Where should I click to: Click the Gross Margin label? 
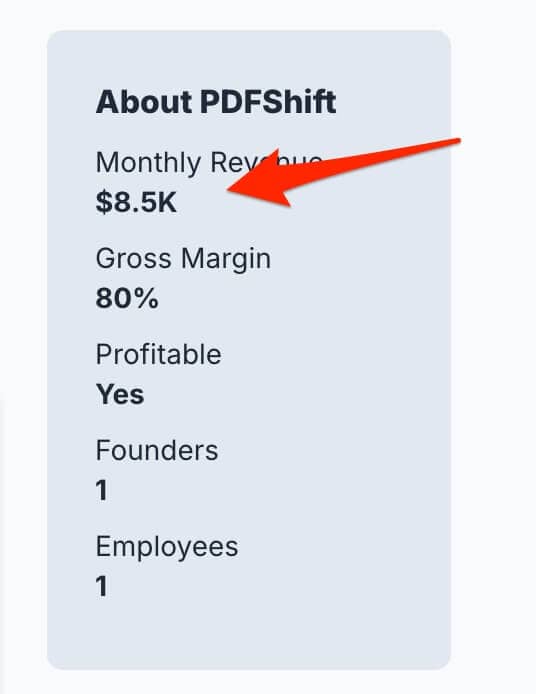click(183, 259)
